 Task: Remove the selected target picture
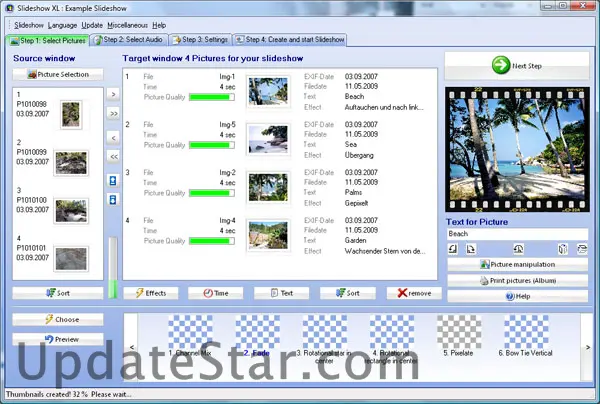(414, 293)
